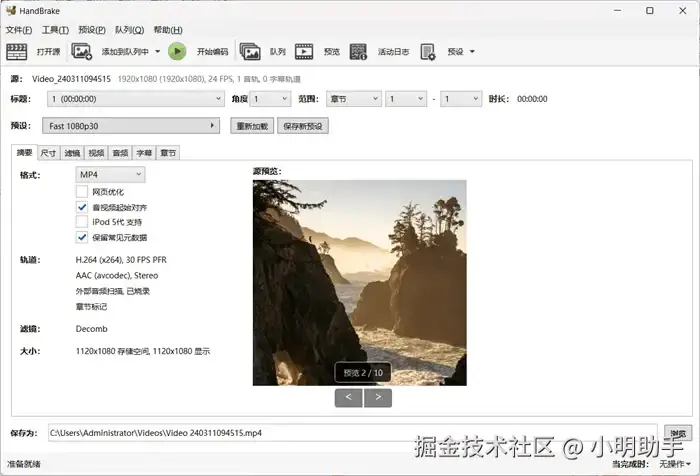Start encoding with the green play icon

point(177,52)
